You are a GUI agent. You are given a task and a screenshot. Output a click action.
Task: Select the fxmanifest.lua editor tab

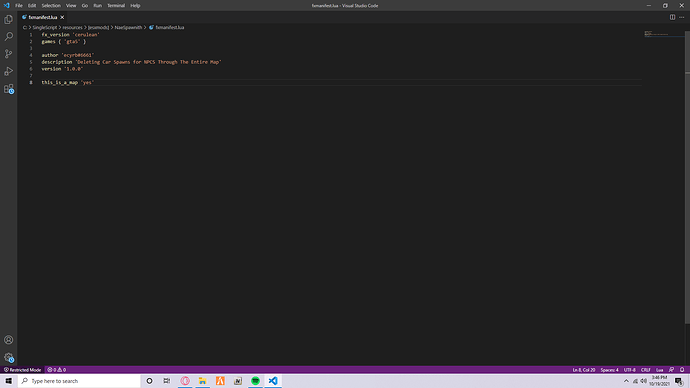pyautogui.click(x=43, y=17)
